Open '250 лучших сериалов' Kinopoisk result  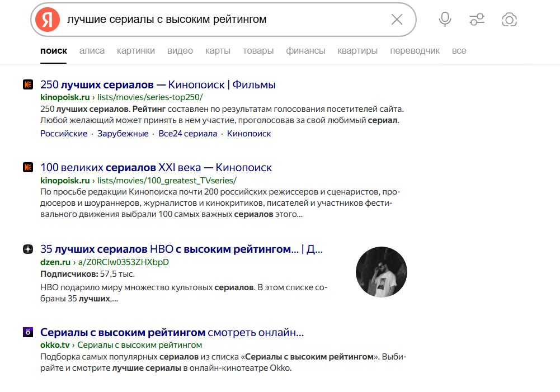pos(157,84)
